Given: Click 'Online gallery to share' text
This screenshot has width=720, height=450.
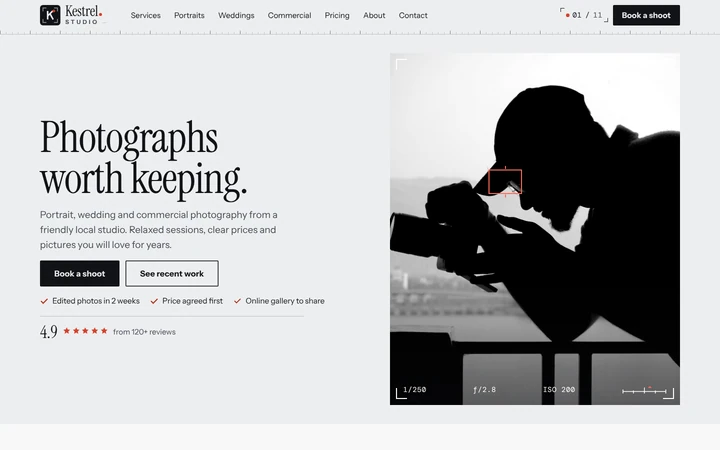Looking at the screenshot, I should point(285,301).
